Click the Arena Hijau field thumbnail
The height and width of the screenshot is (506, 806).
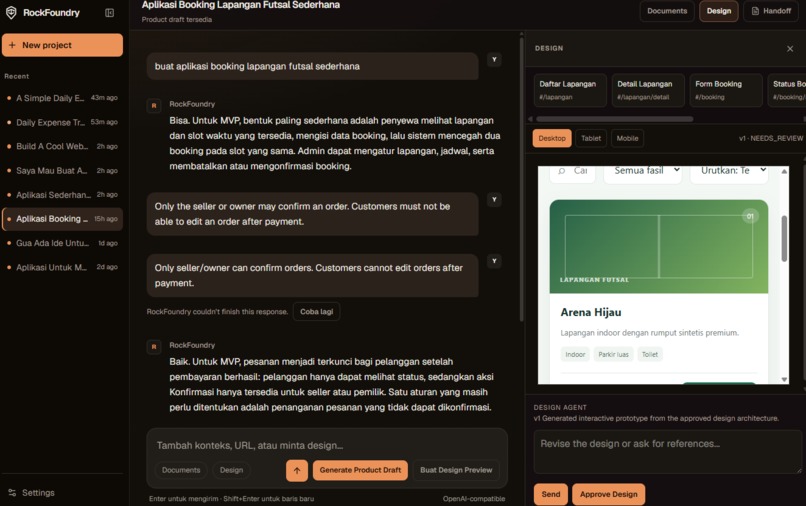point(658,246)
